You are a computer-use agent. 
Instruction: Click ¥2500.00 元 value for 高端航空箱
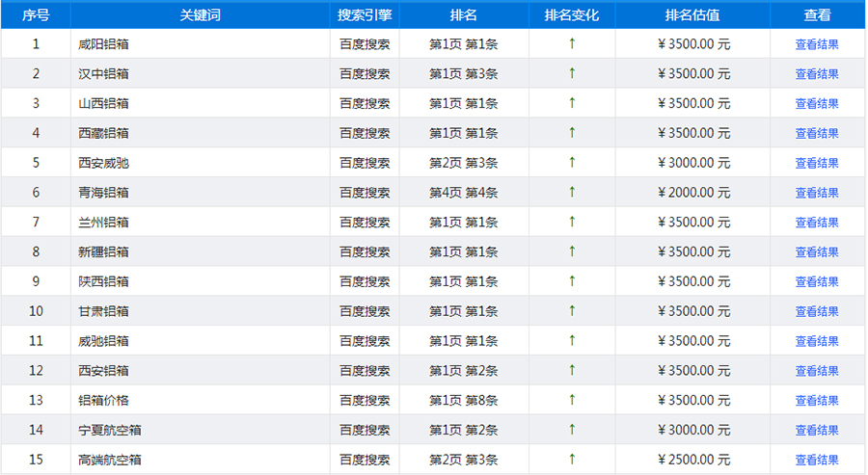click(693, 461)
